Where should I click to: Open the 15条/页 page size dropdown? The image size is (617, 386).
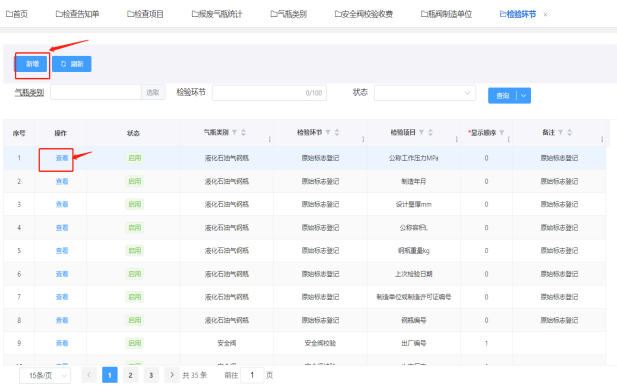pyautogui.click(x=45, y=375)
